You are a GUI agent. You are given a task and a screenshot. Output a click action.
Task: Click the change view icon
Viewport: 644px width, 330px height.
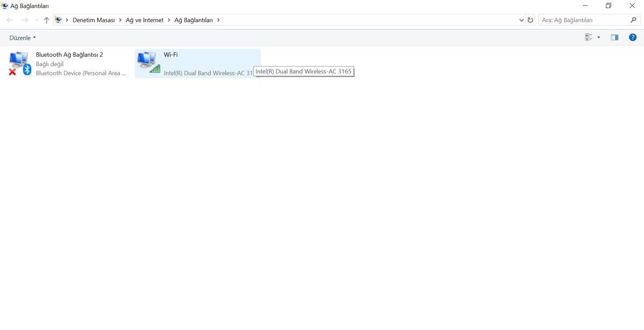589,38
